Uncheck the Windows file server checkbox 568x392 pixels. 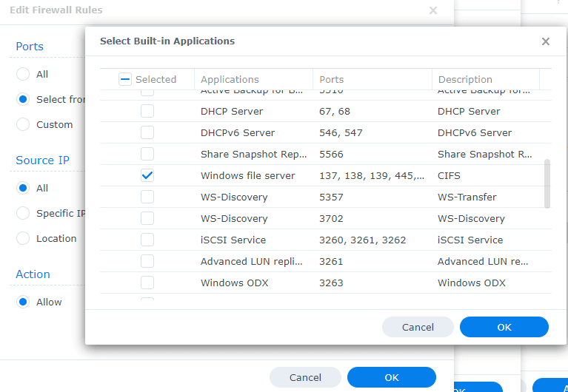[x=147, y=175]
